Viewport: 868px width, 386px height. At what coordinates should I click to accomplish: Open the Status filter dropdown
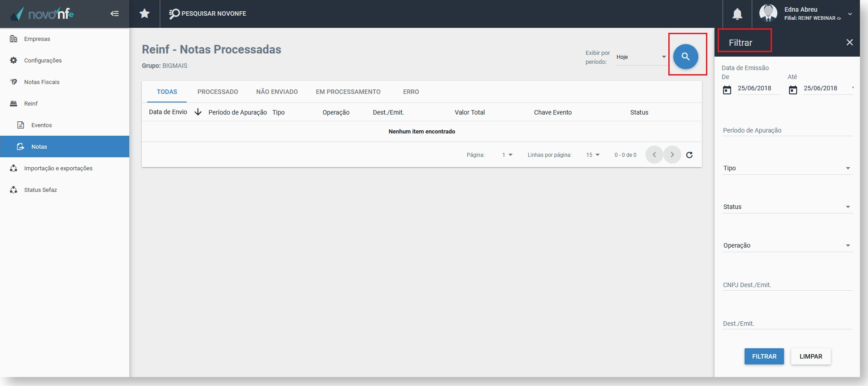tap(788, 207)
